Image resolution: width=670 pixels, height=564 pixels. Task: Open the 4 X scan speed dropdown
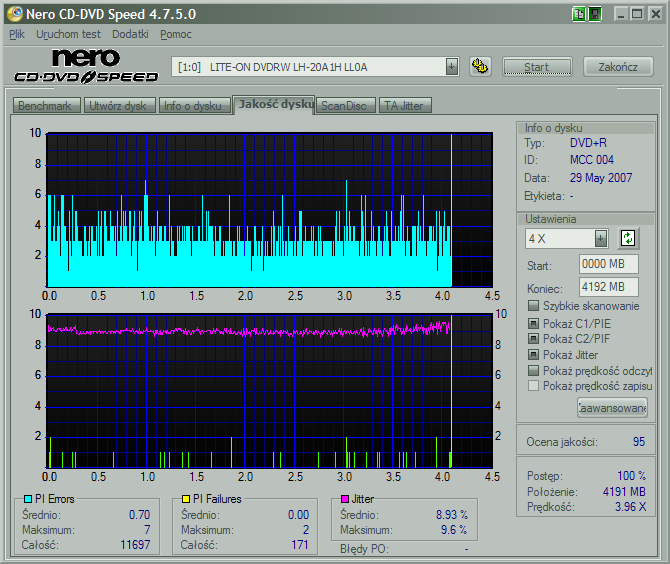tap(600, 238)
